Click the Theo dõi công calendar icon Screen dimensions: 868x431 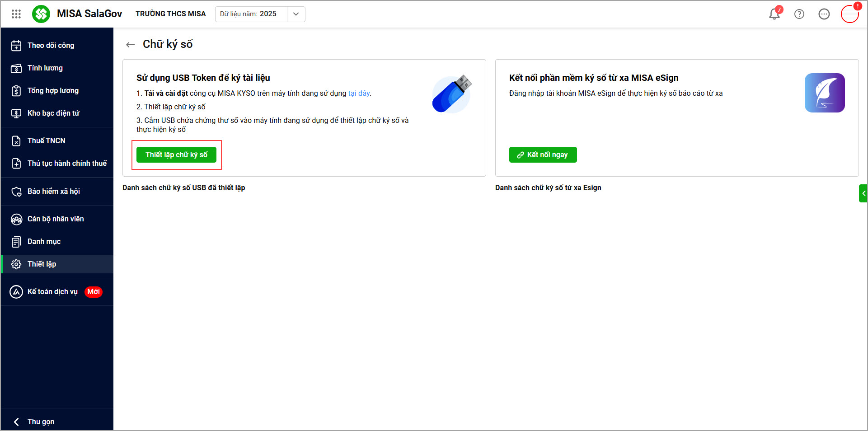click(16, 46)
